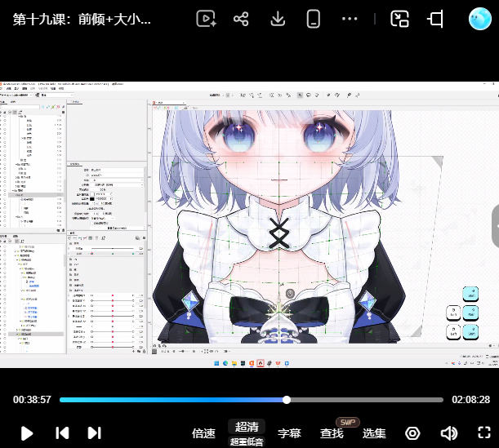This screenshot has width=499, height=448.
Task: Click the Windows Start icon in video taskbar
Action: [216, 363]
